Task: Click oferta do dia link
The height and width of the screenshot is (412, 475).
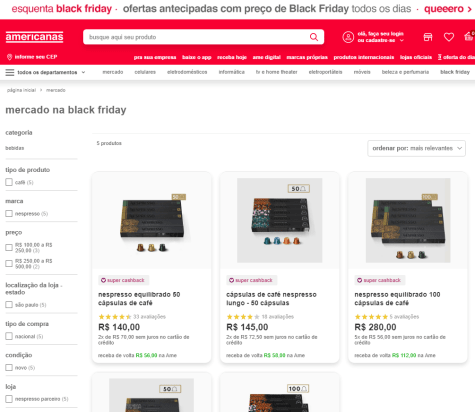Action: tap(456, 57)
